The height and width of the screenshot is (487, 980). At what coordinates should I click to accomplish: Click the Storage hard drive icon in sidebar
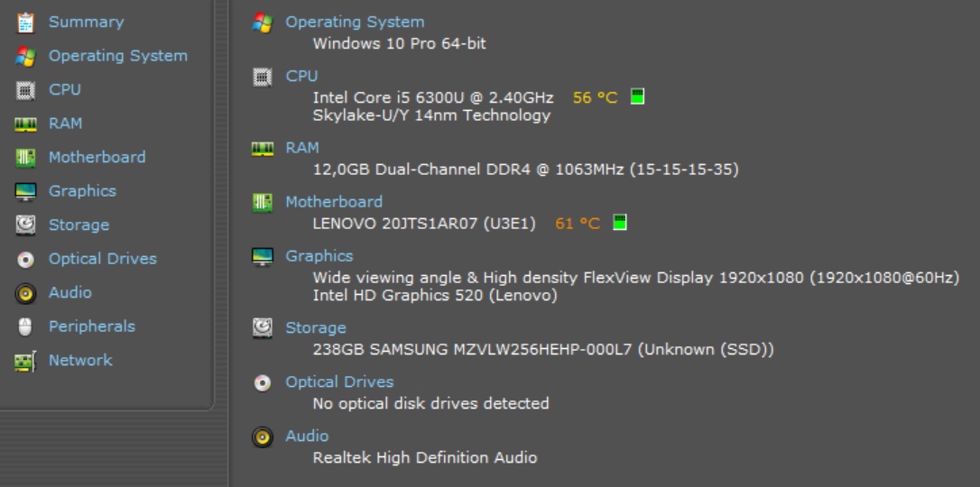point(25,225)
